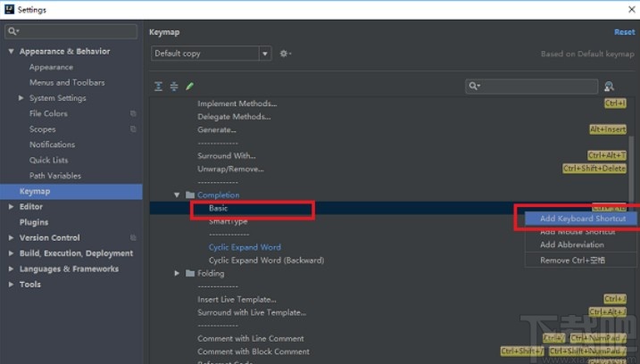Open the keymap gear options menu
640x364 pixels.
coord(285,54)
